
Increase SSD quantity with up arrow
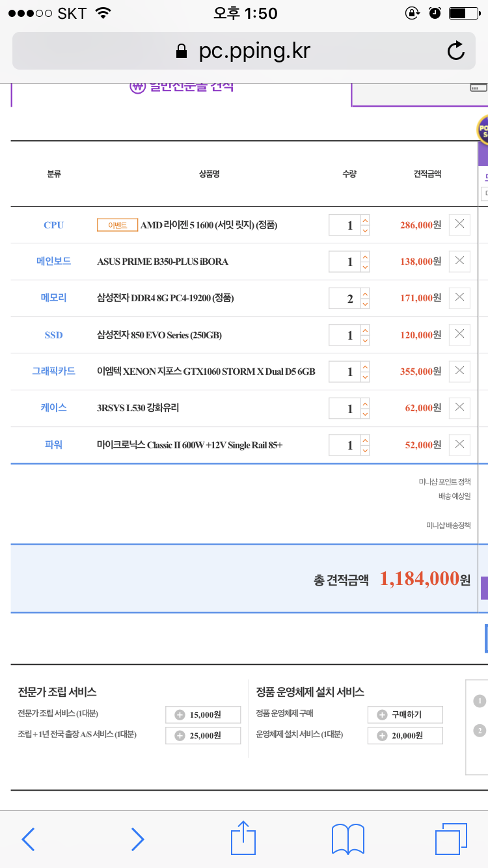coord(365,330)
